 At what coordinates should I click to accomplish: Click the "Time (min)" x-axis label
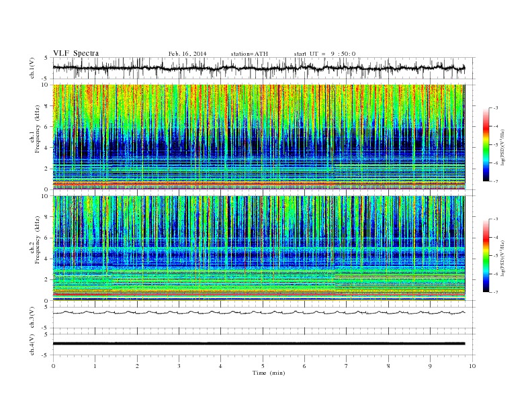(x=269, y=373)
